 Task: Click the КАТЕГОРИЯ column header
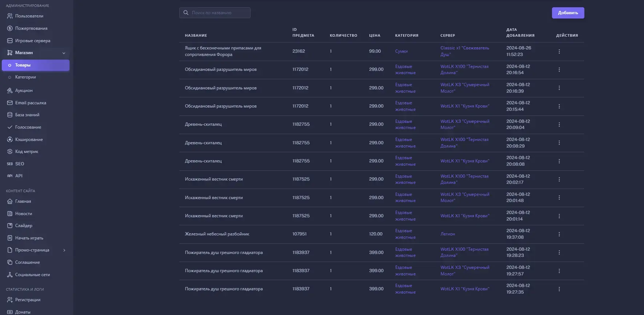[x=407, y=36]
